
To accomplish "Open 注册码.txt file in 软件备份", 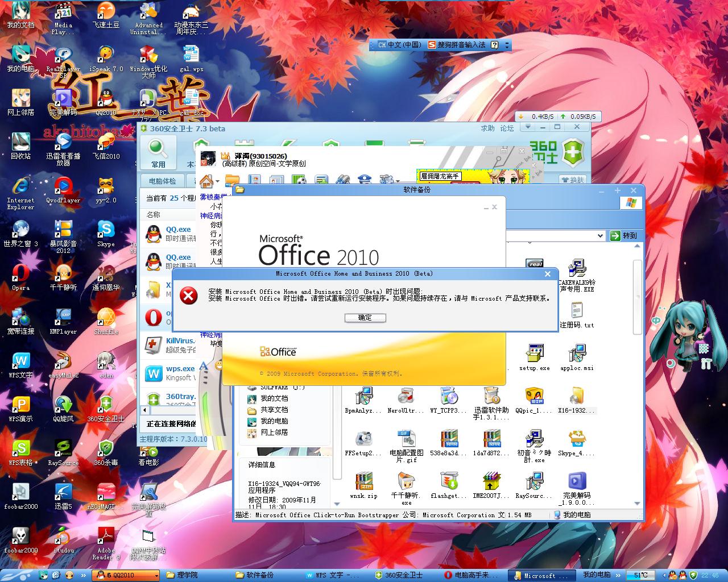I will [x=577, y=315].
